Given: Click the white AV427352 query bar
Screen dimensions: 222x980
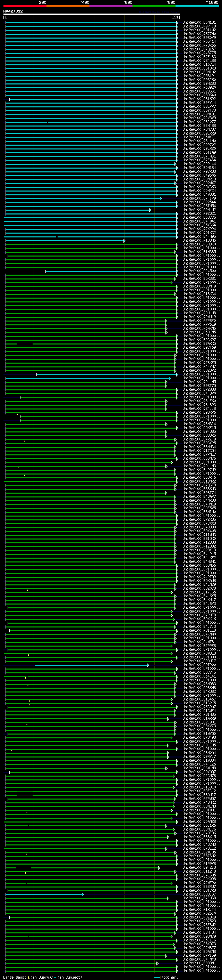Looking at the screenshot, I should [92, 14].
